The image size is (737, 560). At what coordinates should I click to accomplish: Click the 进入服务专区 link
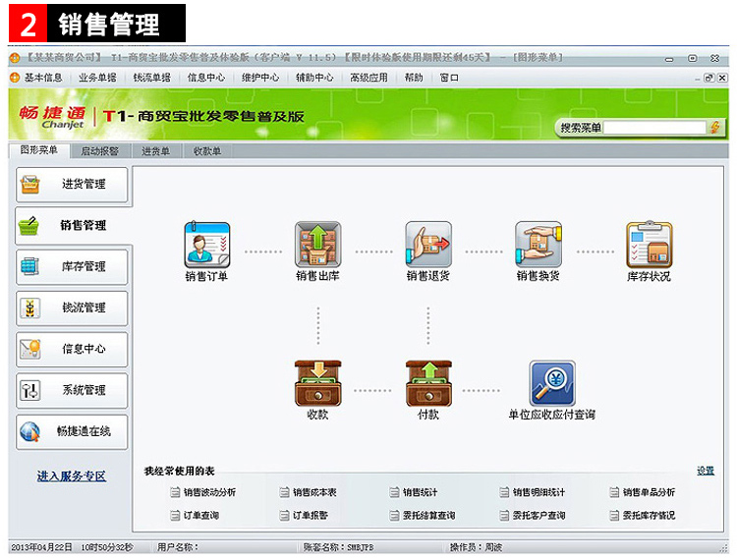[72, 476]
